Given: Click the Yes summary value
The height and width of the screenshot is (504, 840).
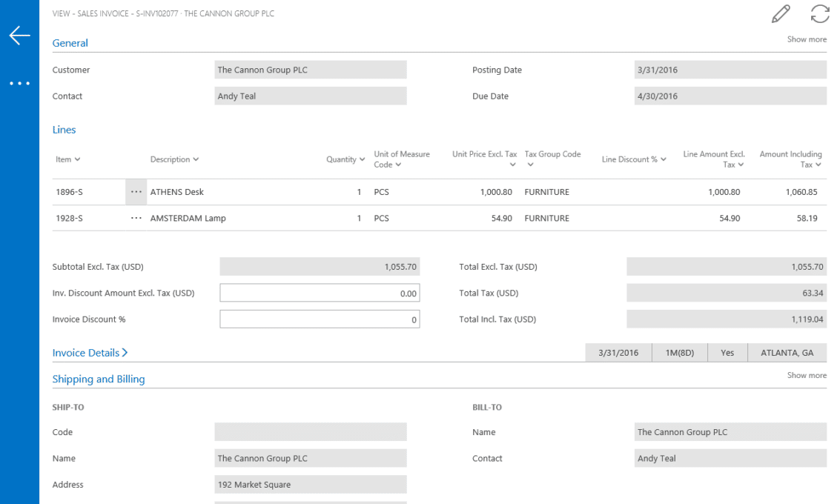Looking at the screenshot, I should [727, 353].
